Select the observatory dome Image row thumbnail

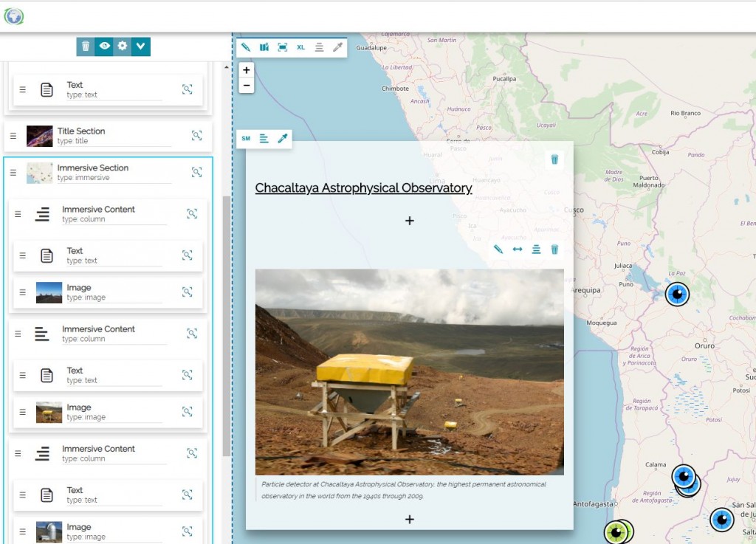click(x=49, y=531)
